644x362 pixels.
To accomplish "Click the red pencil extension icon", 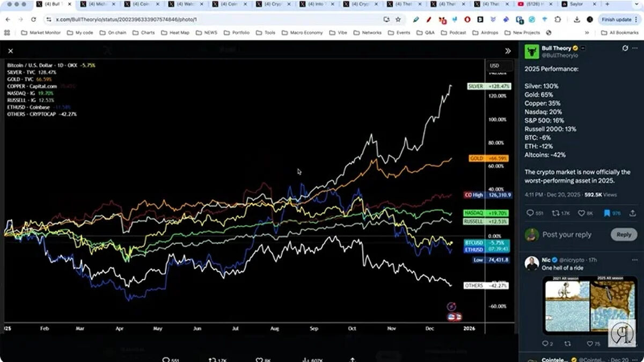I will 429,19.
